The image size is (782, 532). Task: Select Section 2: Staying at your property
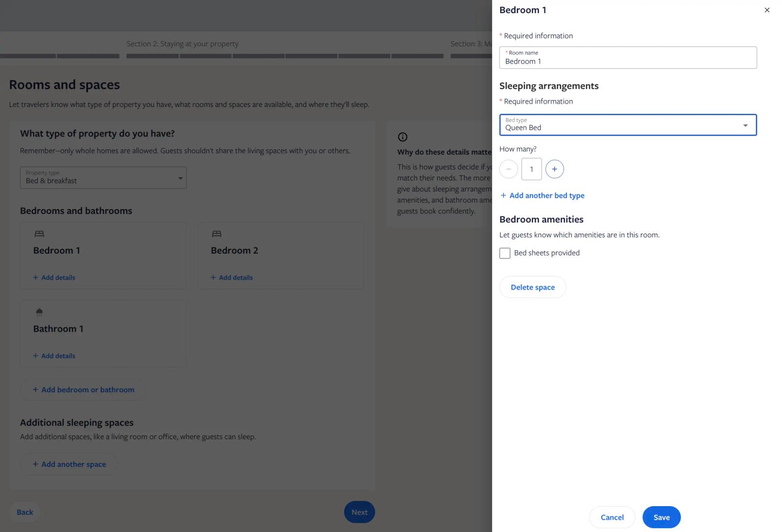[182, 44]
